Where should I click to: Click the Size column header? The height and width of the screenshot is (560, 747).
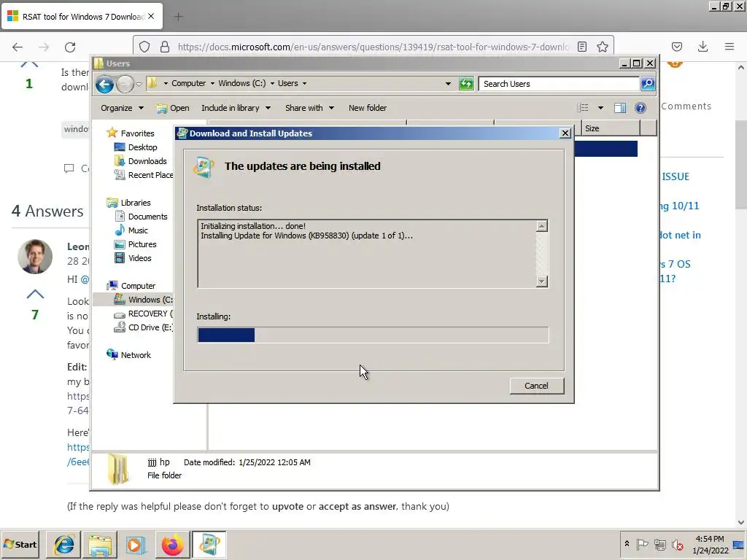[x=611, y=128]
